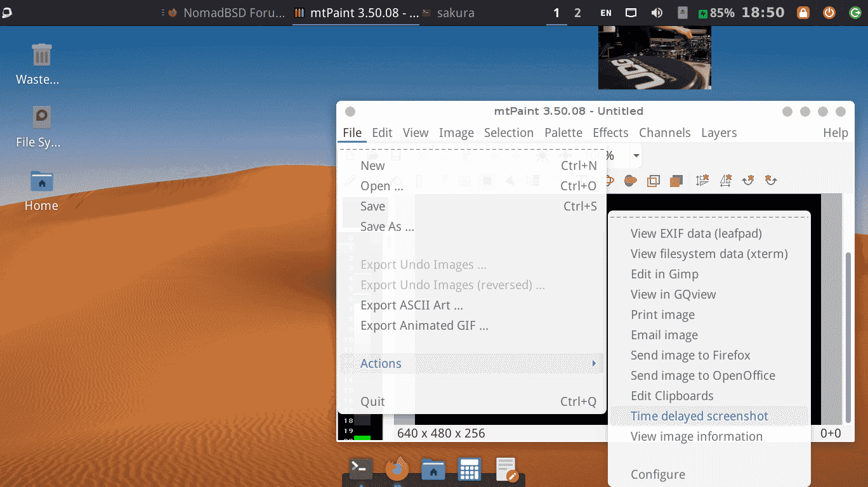Rotate selection clockwise icon
The width and height of the screenshot is (868, 487).
pos(748,181)
